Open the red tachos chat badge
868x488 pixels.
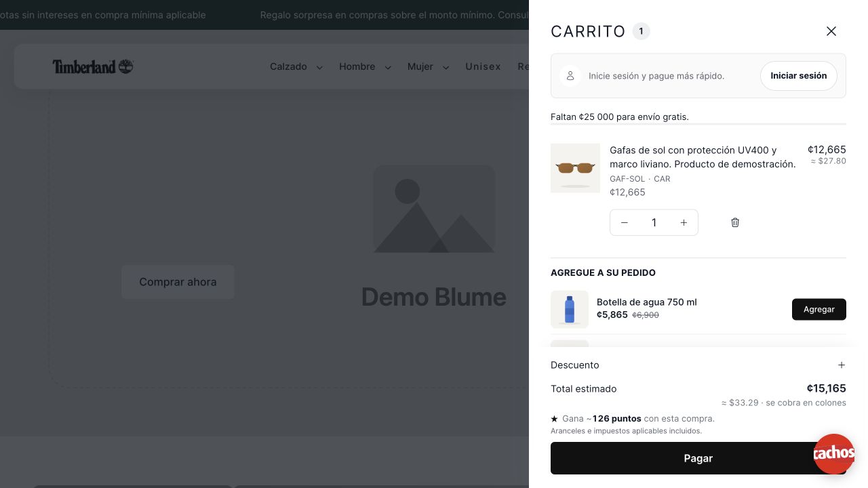(834, 453)
